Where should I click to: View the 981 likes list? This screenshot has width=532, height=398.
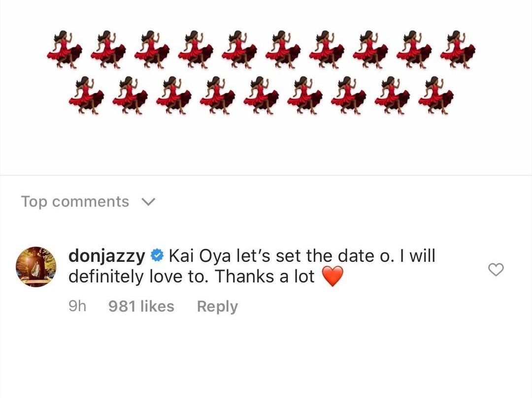[x=141, y=306]
